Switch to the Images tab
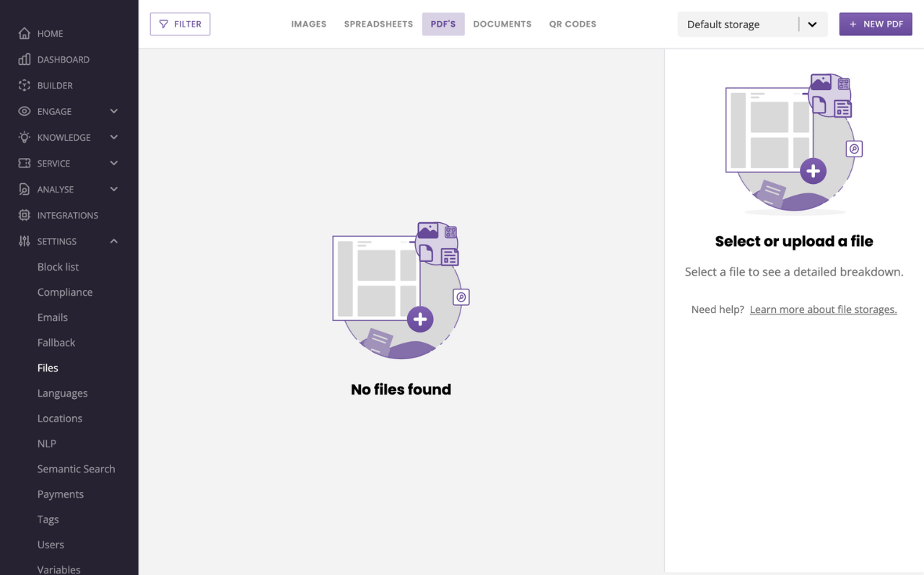Screen dimensions: 924x575 309,24
